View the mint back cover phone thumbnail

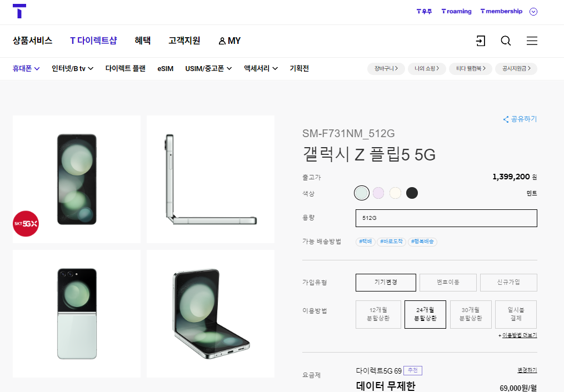(x=77, y=314)
